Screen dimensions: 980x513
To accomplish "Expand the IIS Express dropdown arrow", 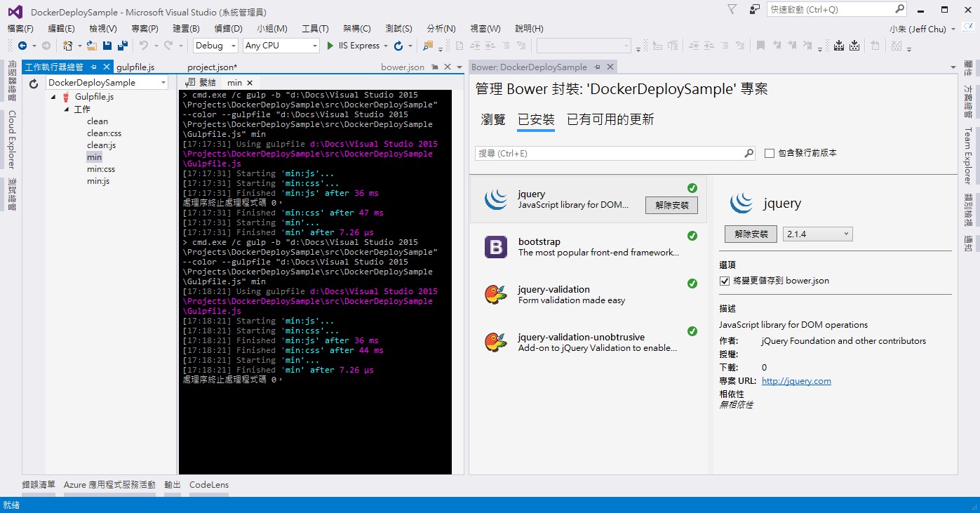I will point(386,46).
